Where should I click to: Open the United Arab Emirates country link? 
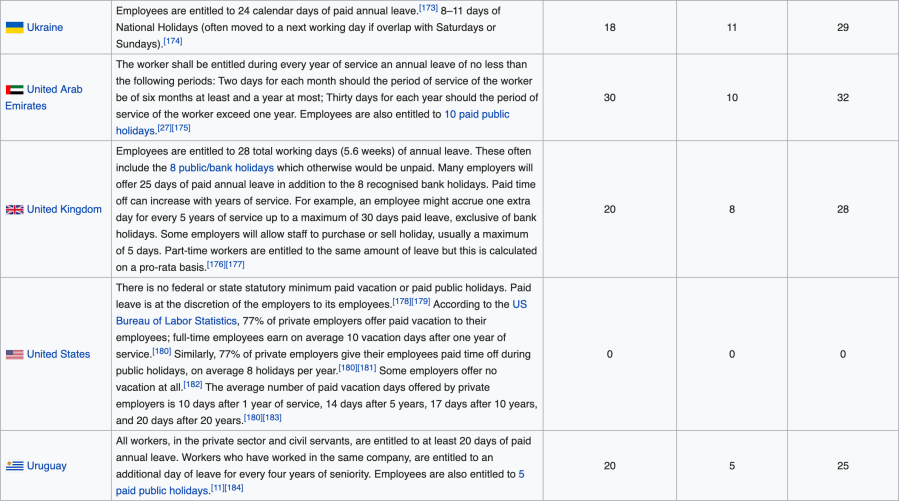[55, 90]
